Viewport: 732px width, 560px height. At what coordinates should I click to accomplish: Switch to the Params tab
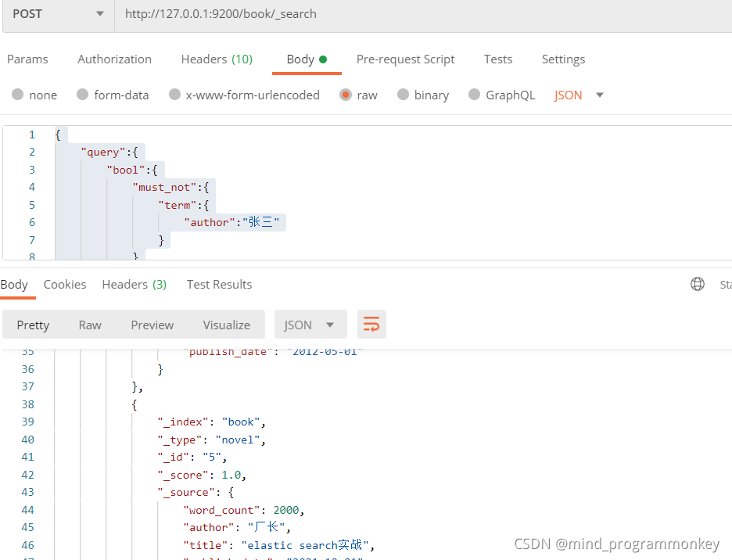[x=27, y=59]
